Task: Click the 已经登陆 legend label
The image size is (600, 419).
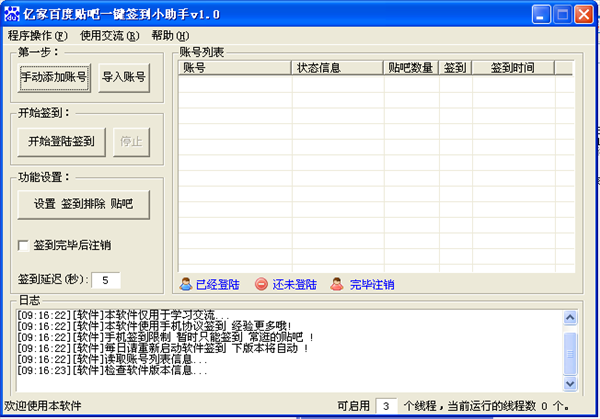Action: coord(218,285)
